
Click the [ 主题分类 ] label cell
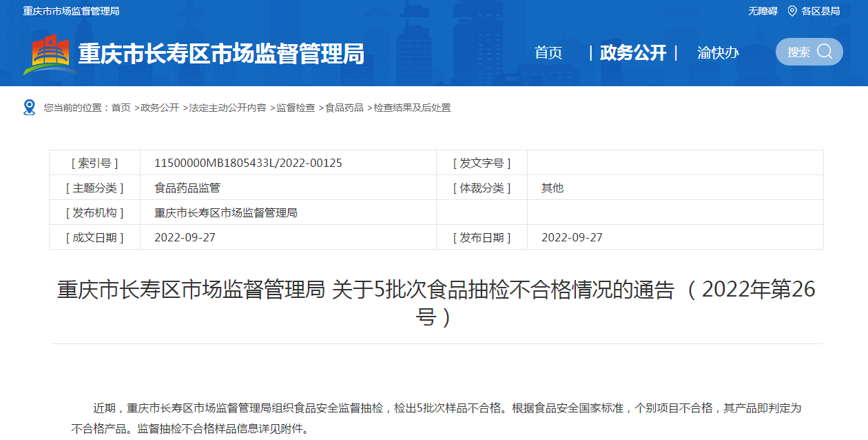[95, 188]
